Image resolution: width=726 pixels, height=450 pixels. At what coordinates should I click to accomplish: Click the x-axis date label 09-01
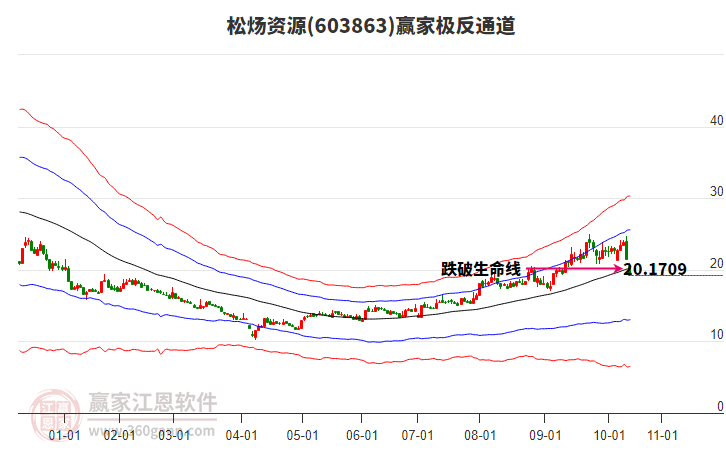545,435
